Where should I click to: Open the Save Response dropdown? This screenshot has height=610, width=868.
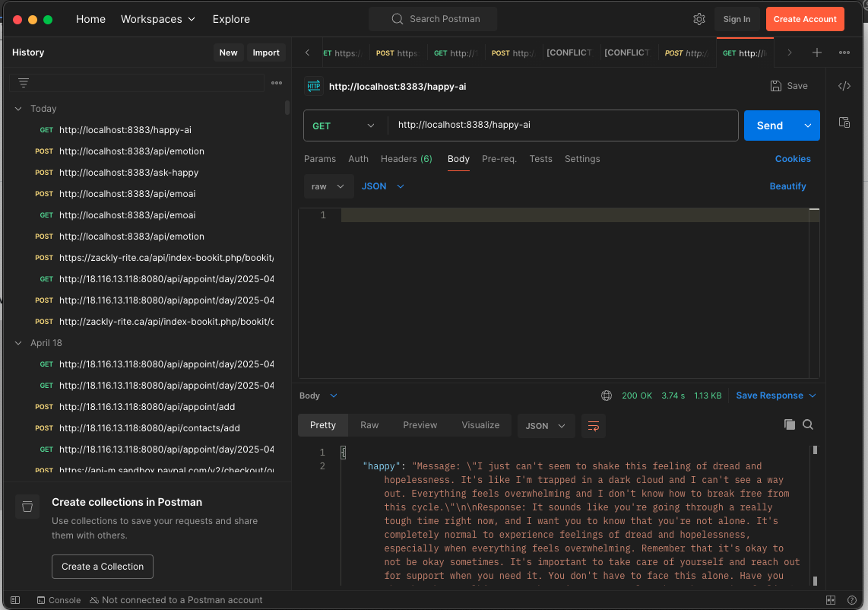coord(775,396)
